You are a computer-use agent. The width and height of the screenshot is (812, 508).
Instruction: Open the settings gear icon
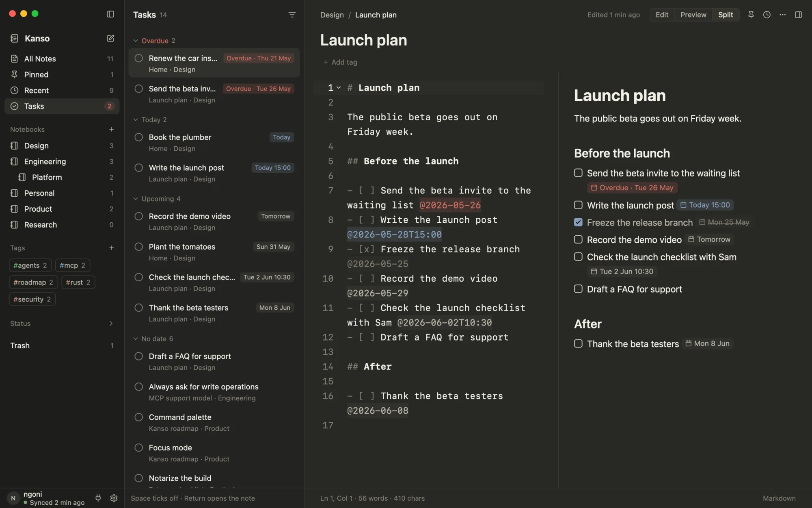pos(114,498)
